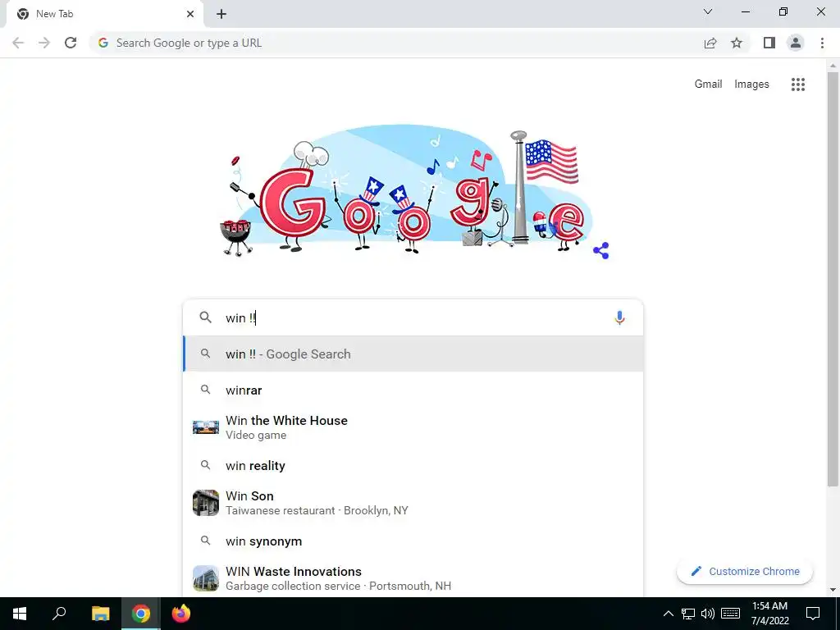Image resolution: width=840 pixels, height=630 pixels.
Task: Go back using the browser back arrow
Action: pos(18,43)
